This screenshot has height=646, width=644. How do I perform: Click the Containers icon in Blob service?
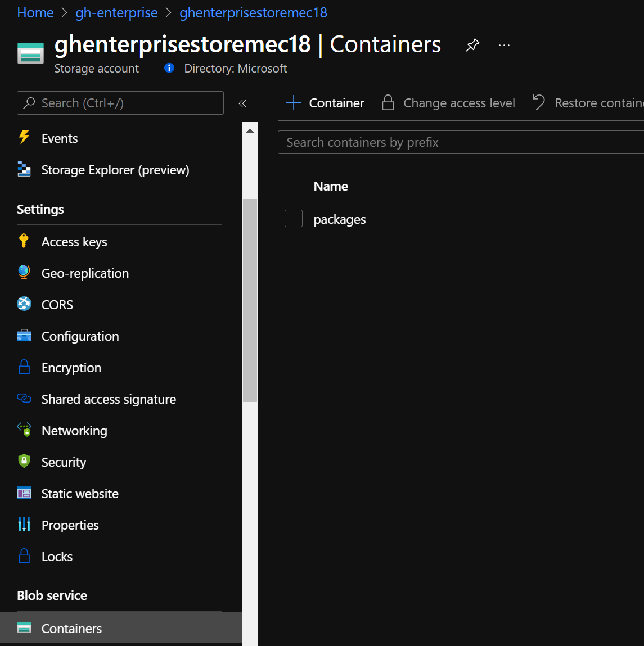pos(24,627)
